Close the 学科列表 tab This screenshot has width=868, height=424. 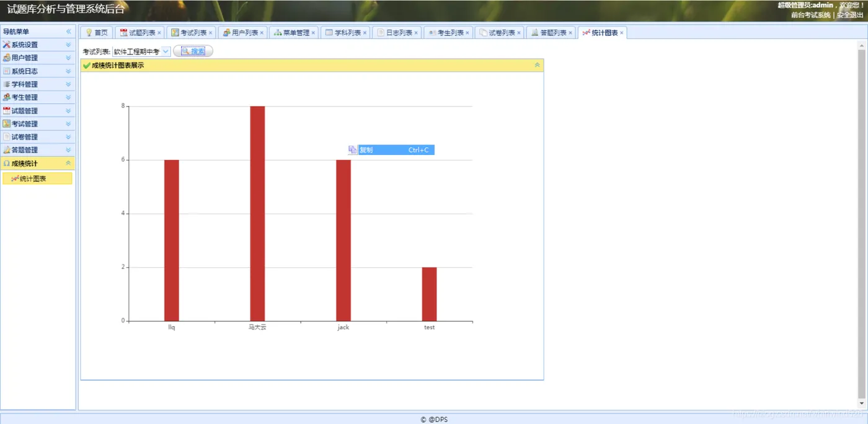pos(365,33)
